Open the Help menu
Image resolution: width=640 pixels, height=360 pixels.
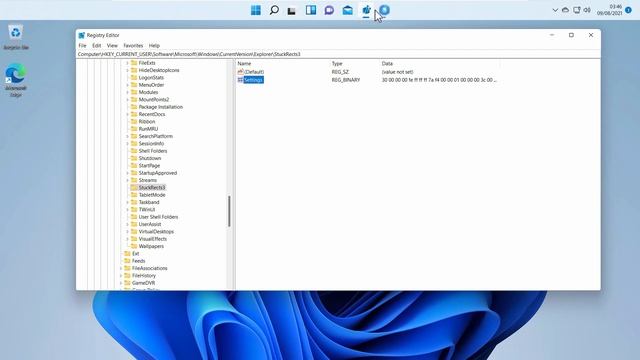pyautogui.click(x=154, y=46)
